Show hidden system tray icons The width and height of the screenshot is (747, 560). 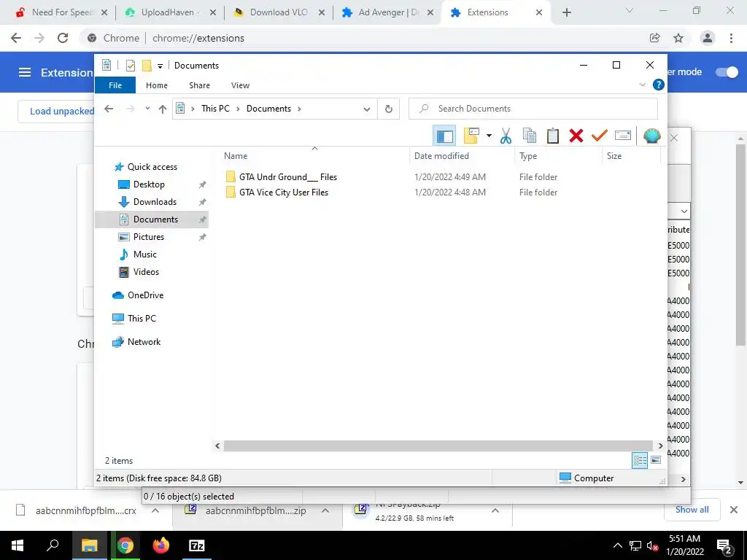[x=617, y=545]
